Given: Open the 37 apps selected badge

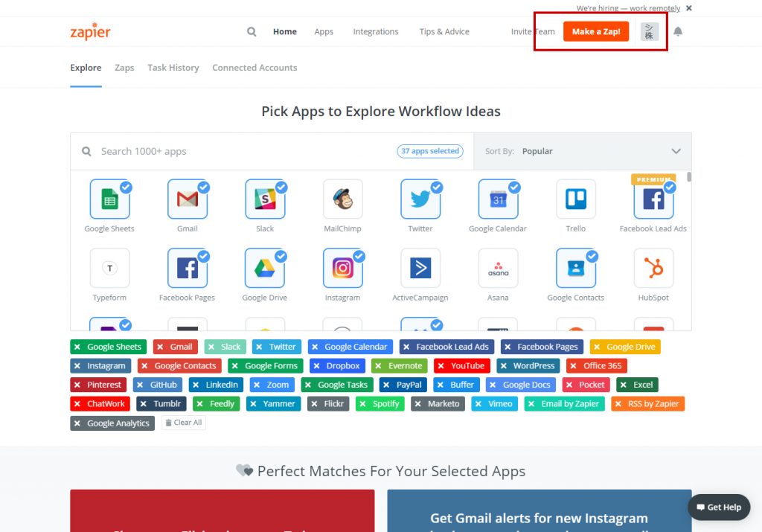Looking at the screenshot, I should (x=430, y=151).
